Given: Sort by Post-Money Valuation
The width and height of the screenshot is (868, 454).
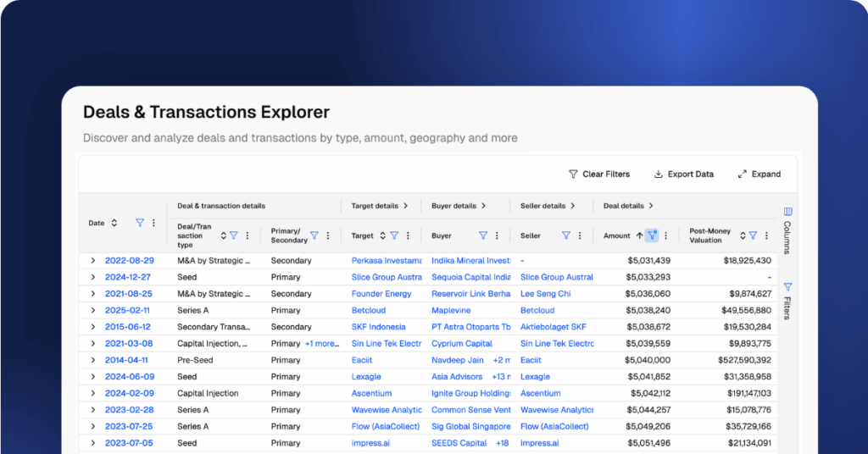Looking at the screenshot, I should 743,235.
